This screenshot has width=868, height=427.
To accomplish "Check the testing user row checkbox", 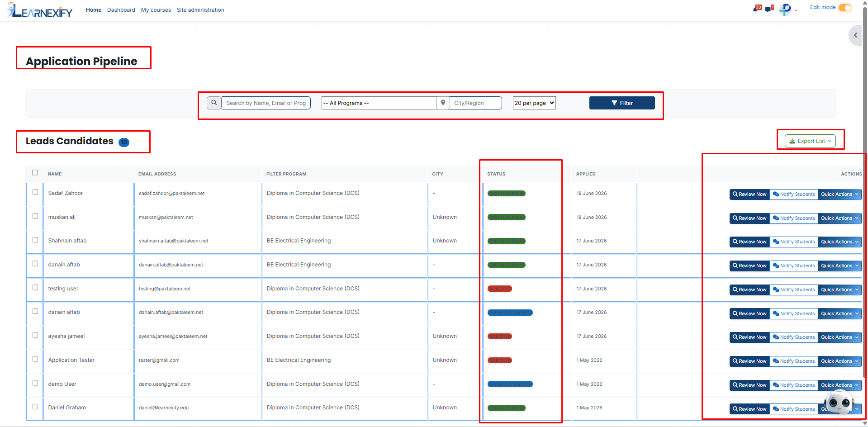I will (35, 287).
